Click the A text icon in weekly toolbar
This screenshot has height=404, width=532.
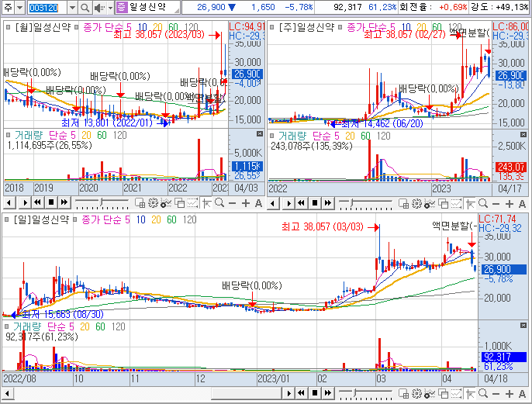522,204
